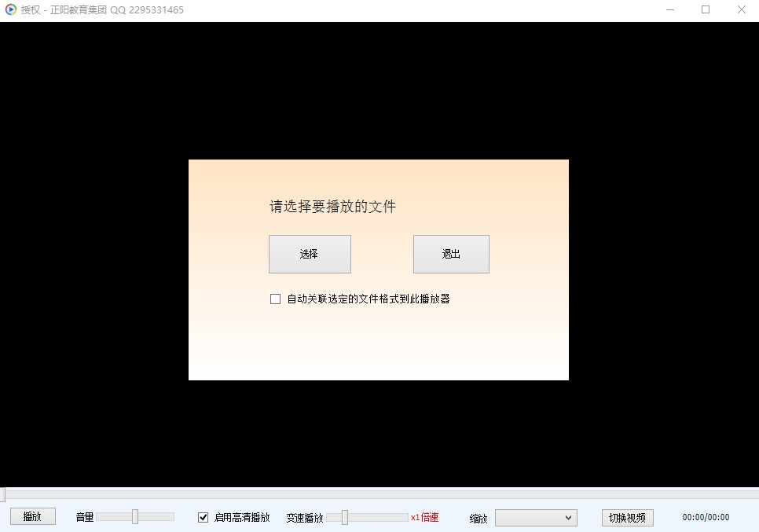Click 切换视频 to switch video
Image resolution: width=759 pixels, height=532 pixels.
[x=626, y=517]
